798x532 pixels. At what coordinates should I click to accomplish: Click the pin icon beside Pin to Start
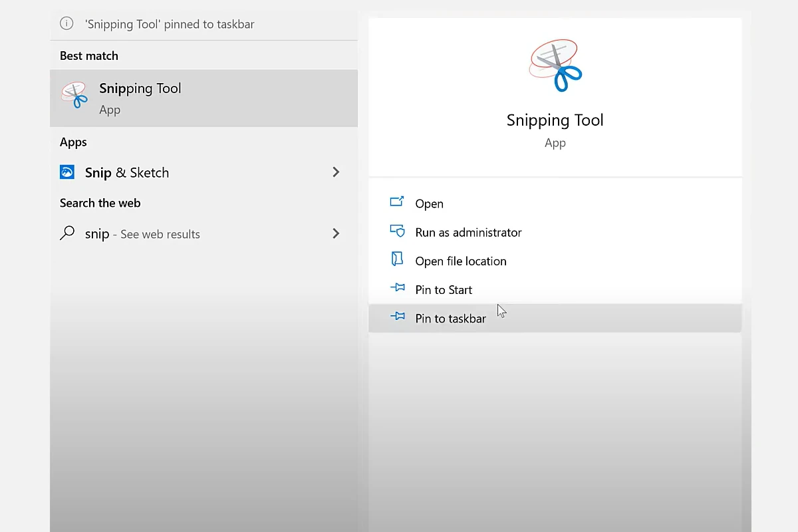coord(397,288)
